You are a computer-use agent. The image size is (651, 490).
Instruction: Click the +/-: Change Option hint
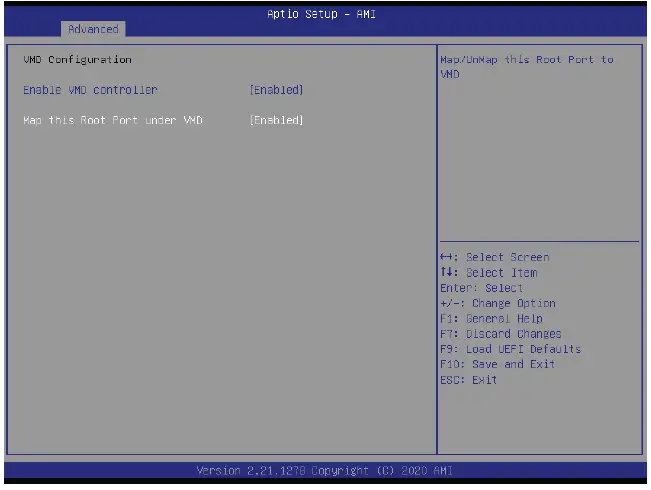[x=498, y=304]
